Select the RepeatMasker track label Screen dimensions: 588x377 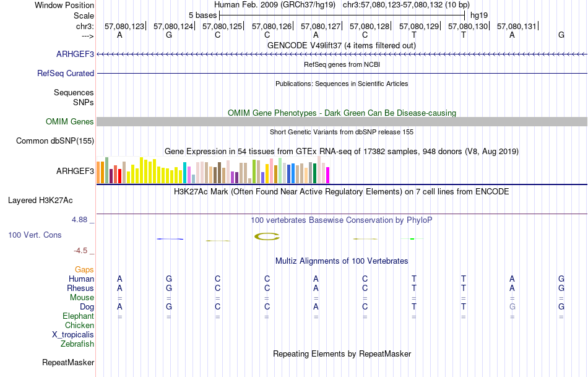coord(68,362)
